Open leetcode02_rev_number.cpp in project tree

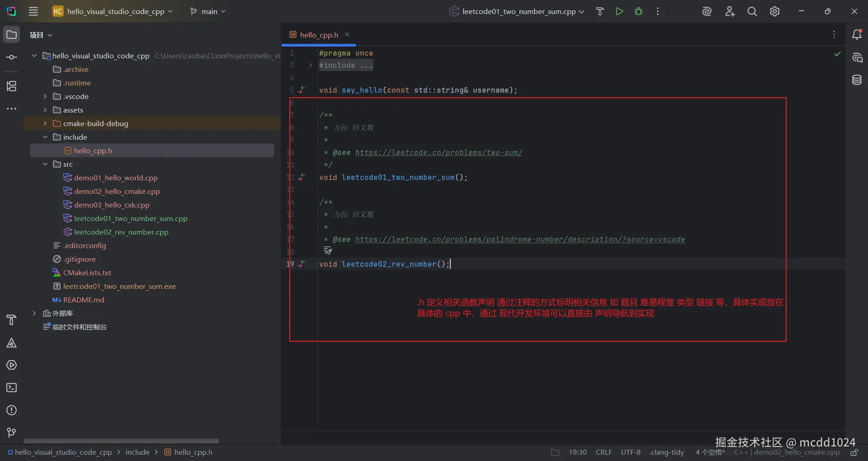click(121, 232)
